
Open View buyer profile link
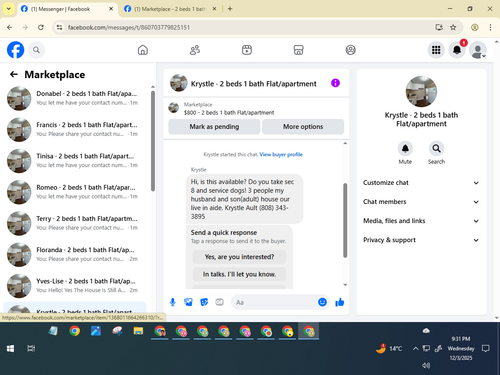click(x=281, y=154)
